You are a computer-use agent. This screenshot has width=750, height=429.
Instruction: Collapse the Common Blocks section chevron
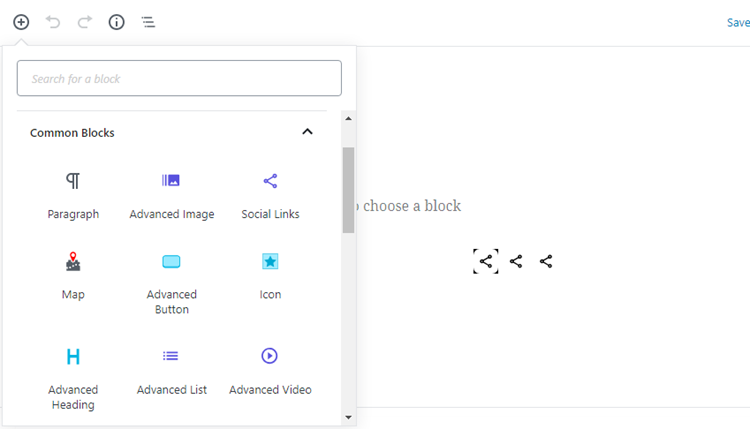pos(308,132)
